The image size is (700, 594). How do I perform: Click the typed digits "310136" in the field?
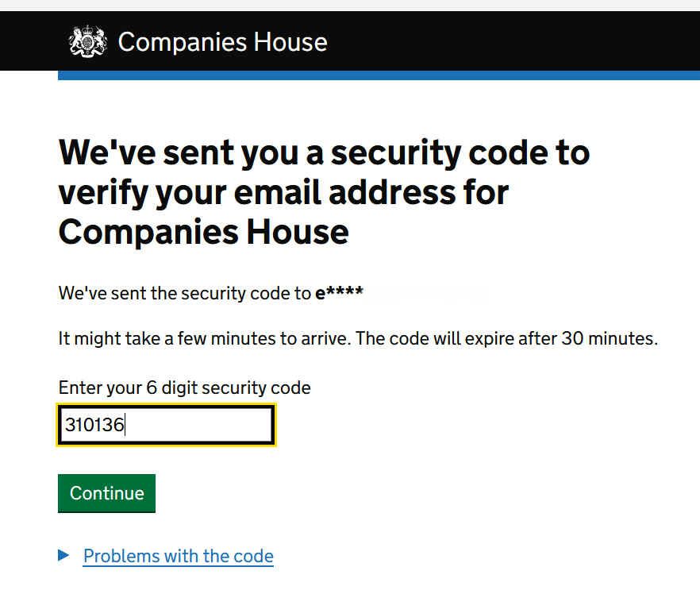coord(94,426)
